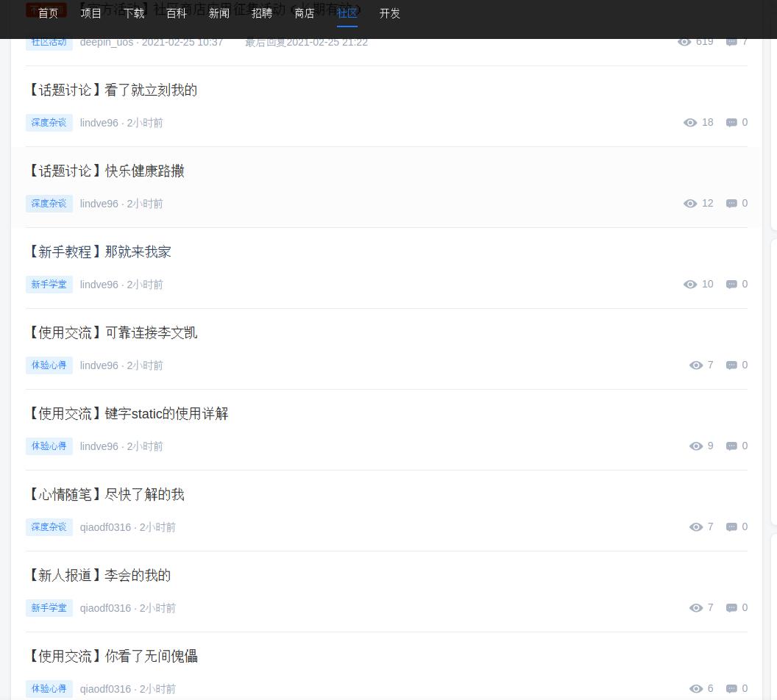Viewport: 777px width, 700px height.
Task: Open the 百科 navigation item
Action: [177, 13]
